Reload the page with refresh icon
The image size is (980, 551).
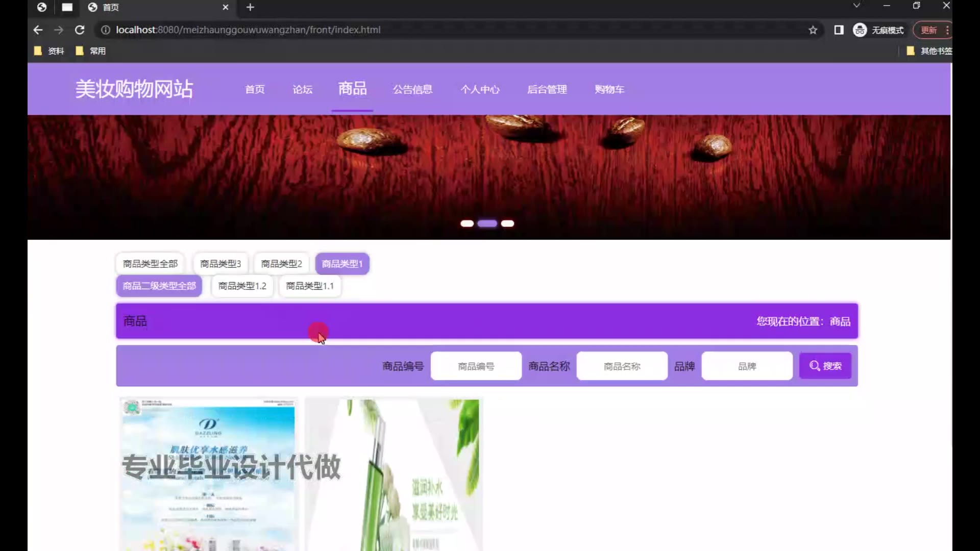point(80,30)
